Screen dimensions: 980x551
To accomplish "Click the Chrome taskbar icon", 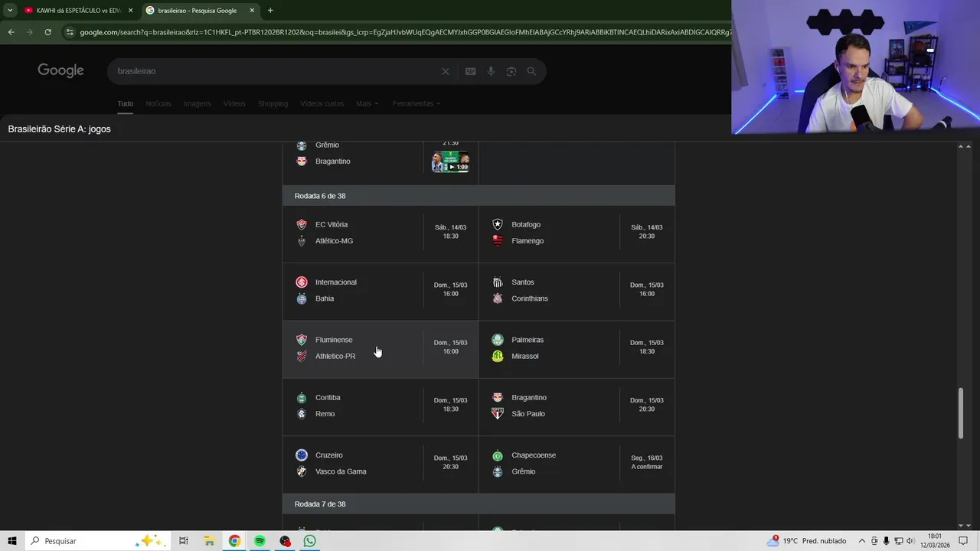I will coord(234,541).
